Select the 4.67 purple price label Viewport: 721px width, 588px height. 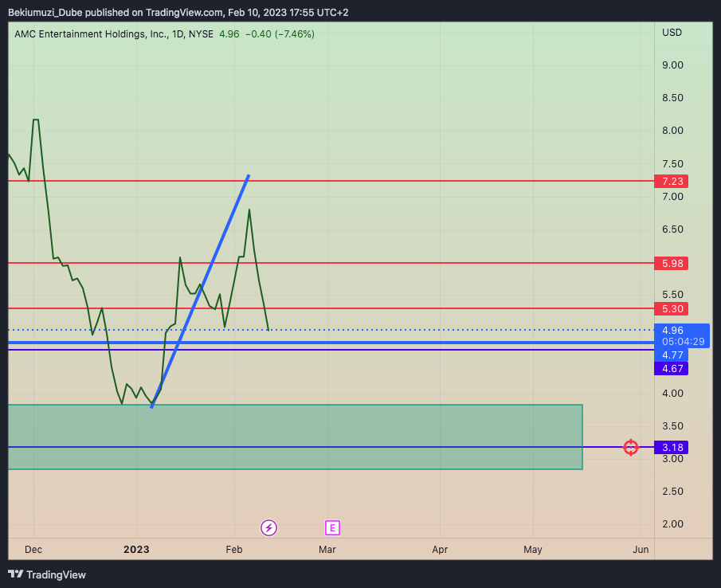click(x=672, y=368)
